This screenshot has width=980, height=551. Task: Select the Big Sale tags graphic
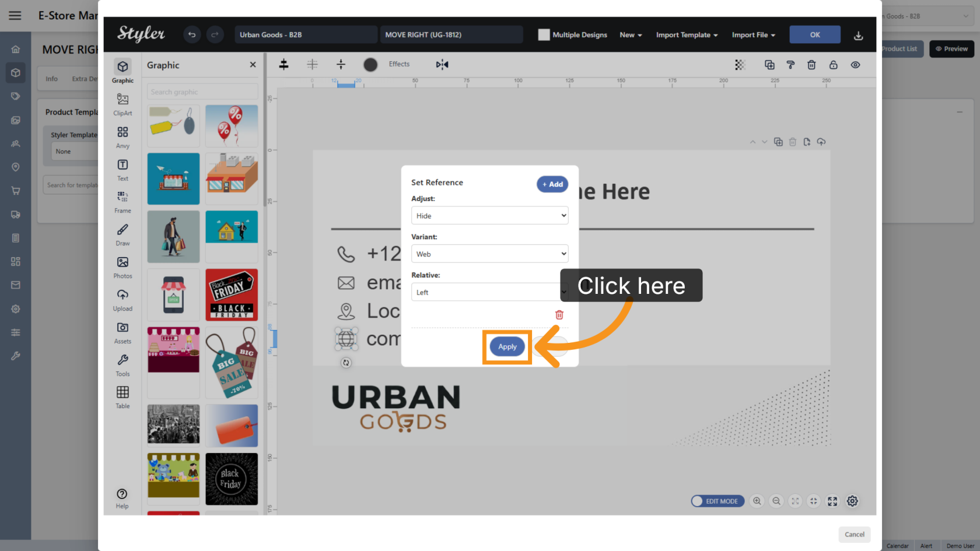click(232, 362)
